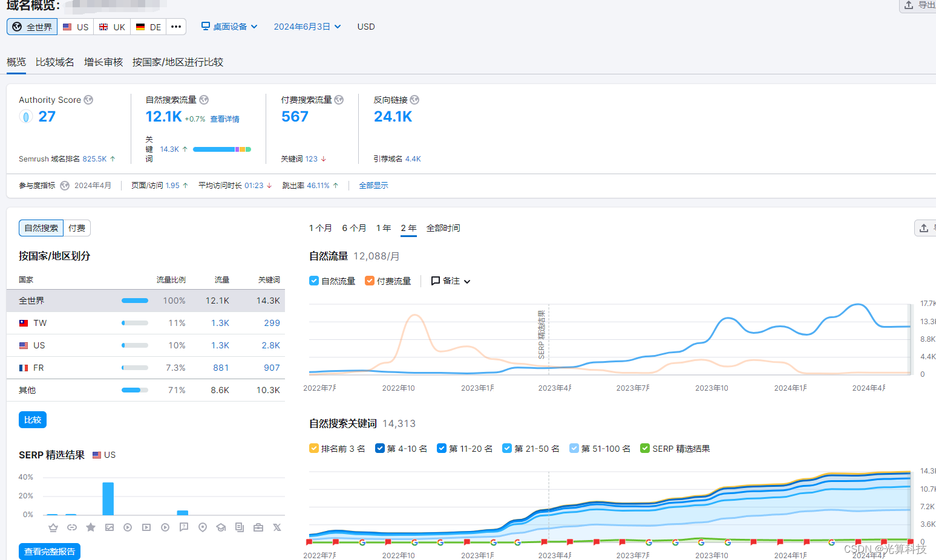Click the image pack SERP feature icon
The image size is (936, 560).
pos(110,527)
